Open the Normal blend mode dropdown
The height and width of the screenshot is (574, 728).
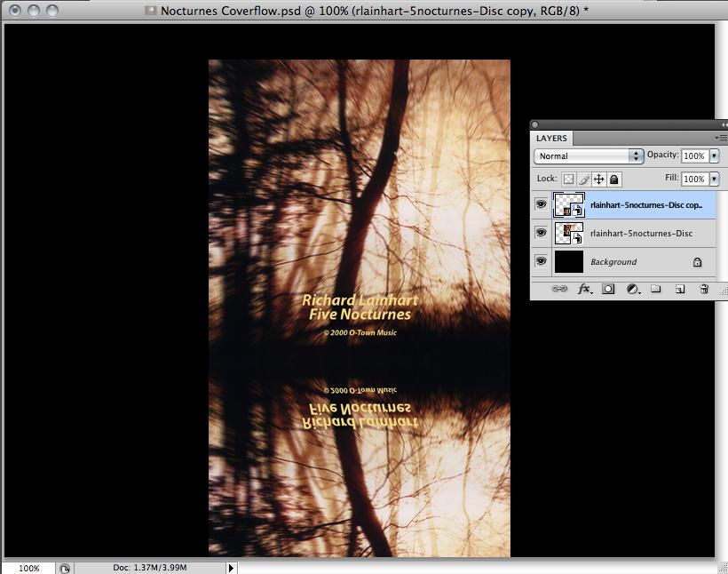(588, 155)
